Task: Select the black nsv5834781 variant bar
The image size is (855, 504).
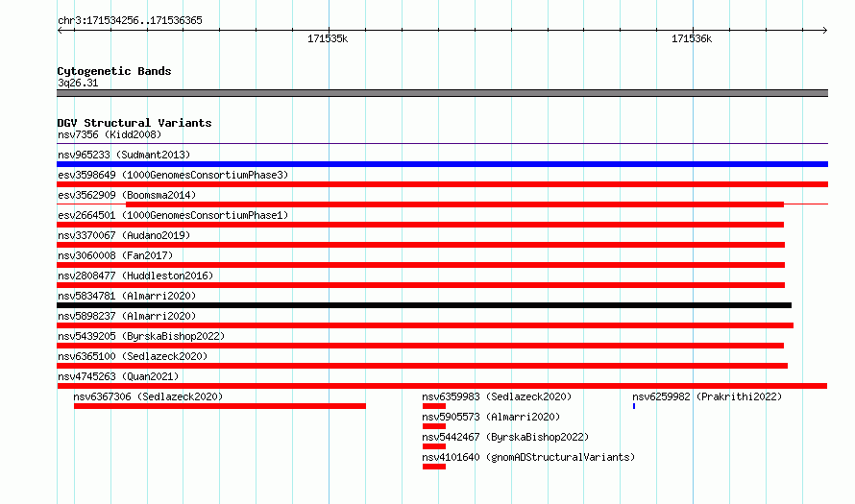Action: (425, 305)
